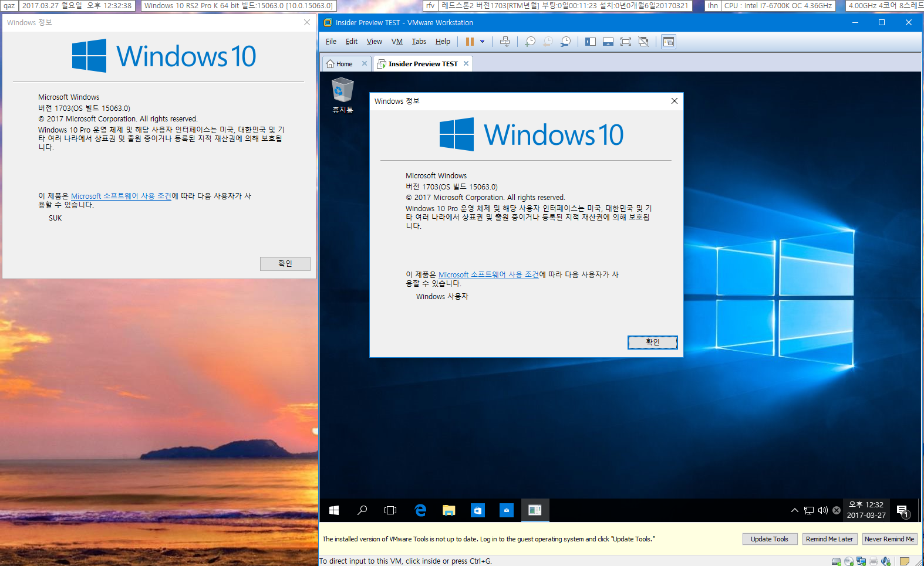Open File Explorer from guest taskbar
This screenshot has width=924, height=566.
pyautogui.click(x=449, y=510)
